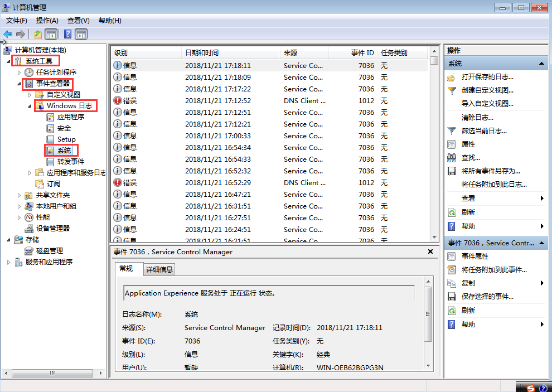Click the 保存选择的事件 disk icon
552x392 pixels.
(x=451, y=297)
